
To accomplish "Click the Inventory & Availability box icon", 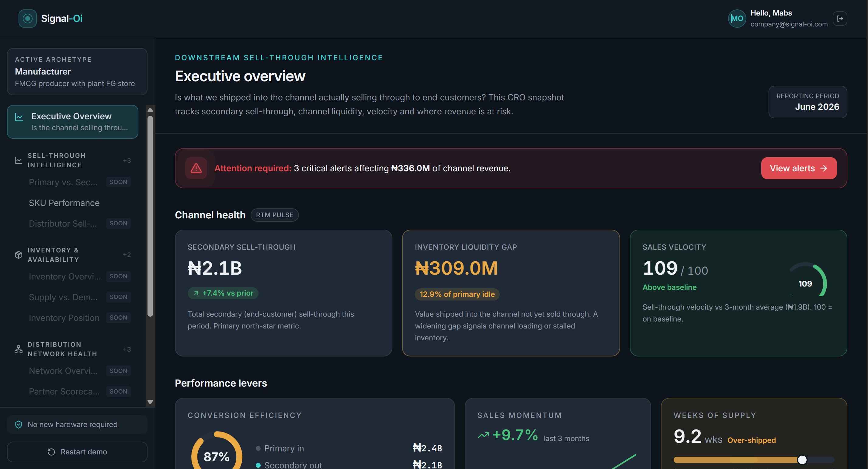I will (x=19, y=255).
